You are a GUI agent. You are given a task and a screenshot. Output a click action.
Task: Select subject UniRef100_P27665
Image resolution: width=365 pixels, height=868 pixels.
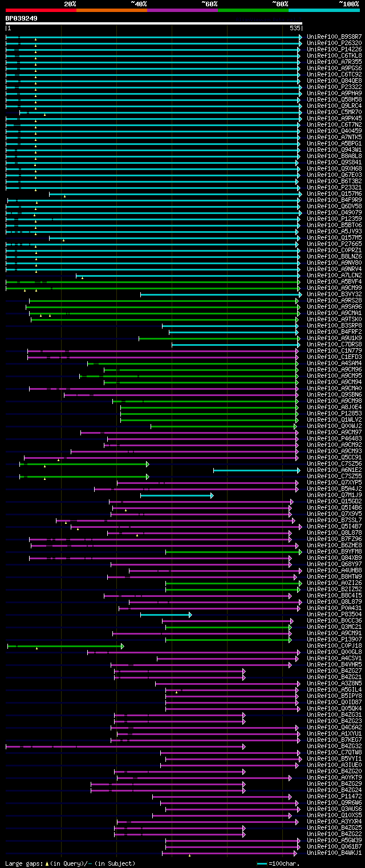coord(334,244)
